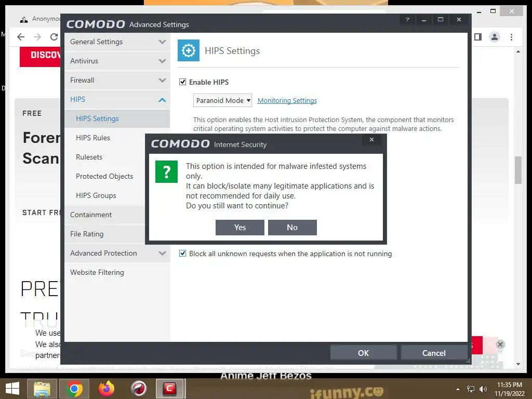Show hidden system tray icons
The width and height of the screenshot is (532, 399).
458,389
